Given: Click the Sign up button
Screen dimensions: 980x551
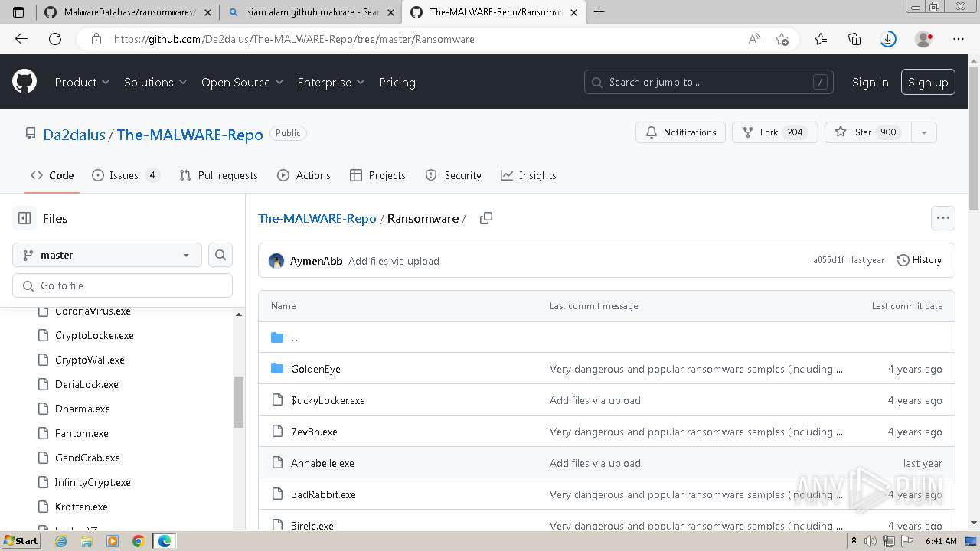Looking at the screenshot, I should coord(928,82).
